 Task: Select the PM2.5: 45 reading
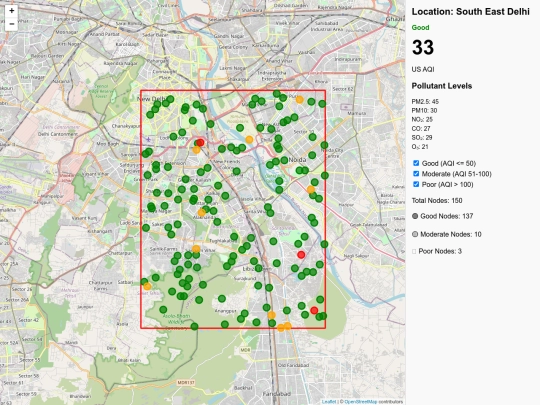click(425, 102)
